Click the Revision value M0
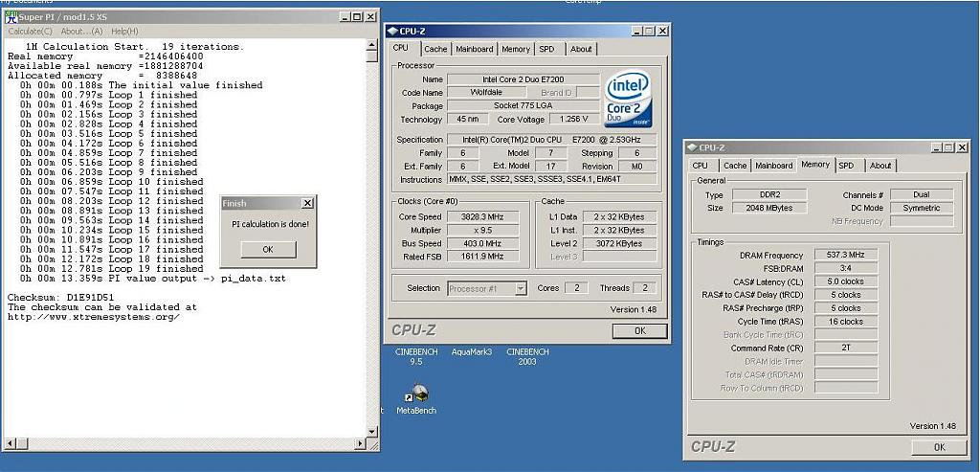This screenshot has height=472, width=980. [636, 167]
